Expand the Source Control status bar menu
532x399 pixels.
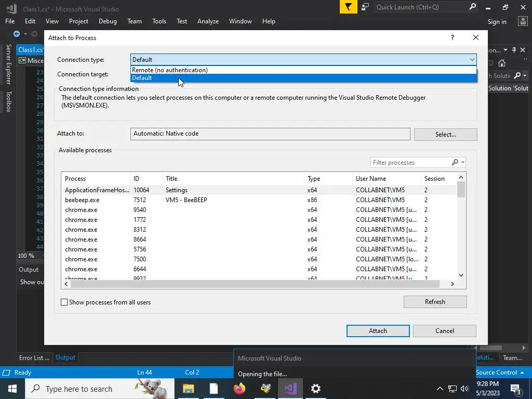point(500,372)
